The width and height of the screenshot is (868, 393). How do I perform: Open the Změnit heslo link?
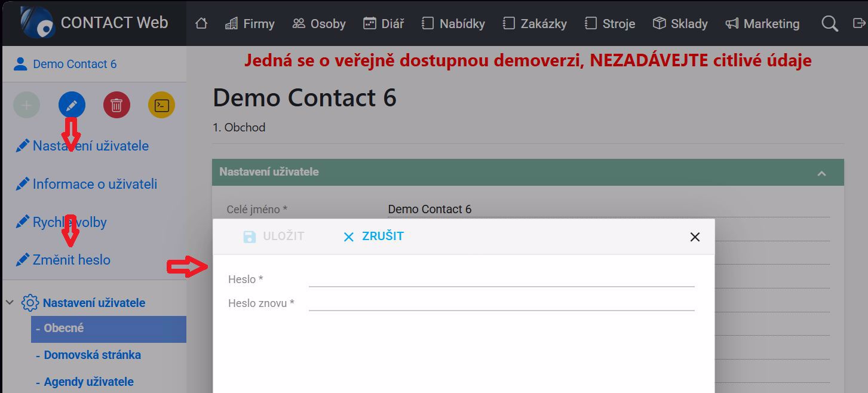(63, 260)
